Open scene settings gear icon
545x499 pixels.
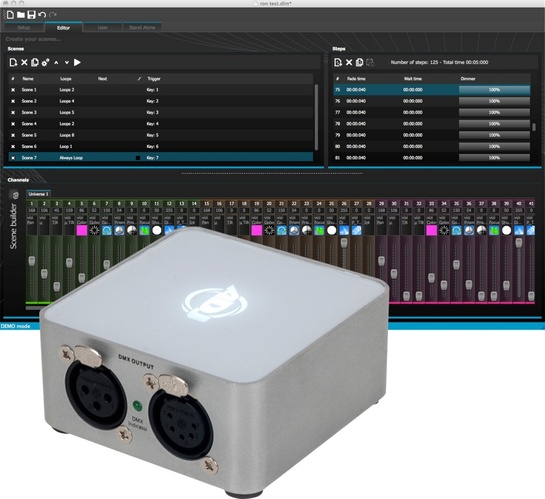pyautogui.click(x=45, y=63)
